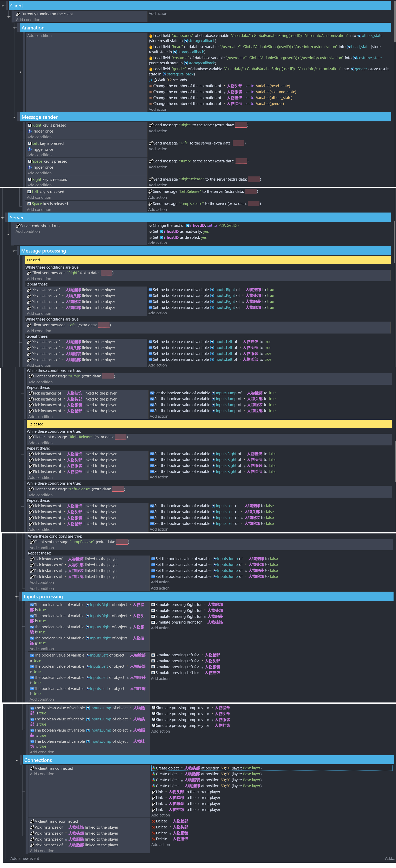The image size is (396, 868).
Task: Select the yellow 'Pressed' comment
Action: coord(208,260)
